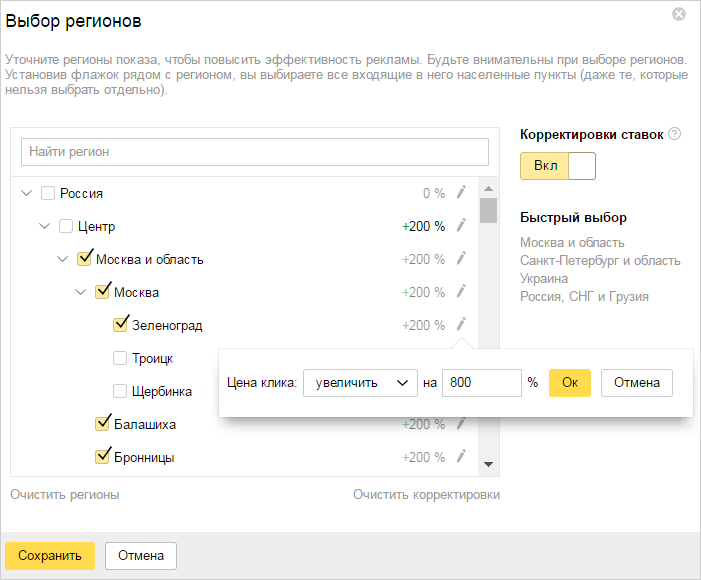Toggle the Вкл bid adjustments switch
Viewport: 701px width, 580px height.
pyautogui.click(x=558, y=166)
